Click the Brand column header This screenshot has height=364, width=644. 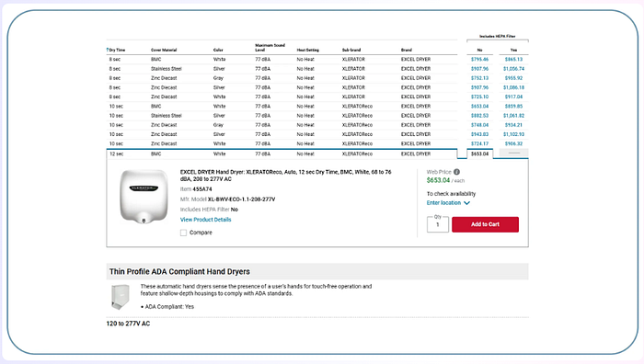(407, 50)
